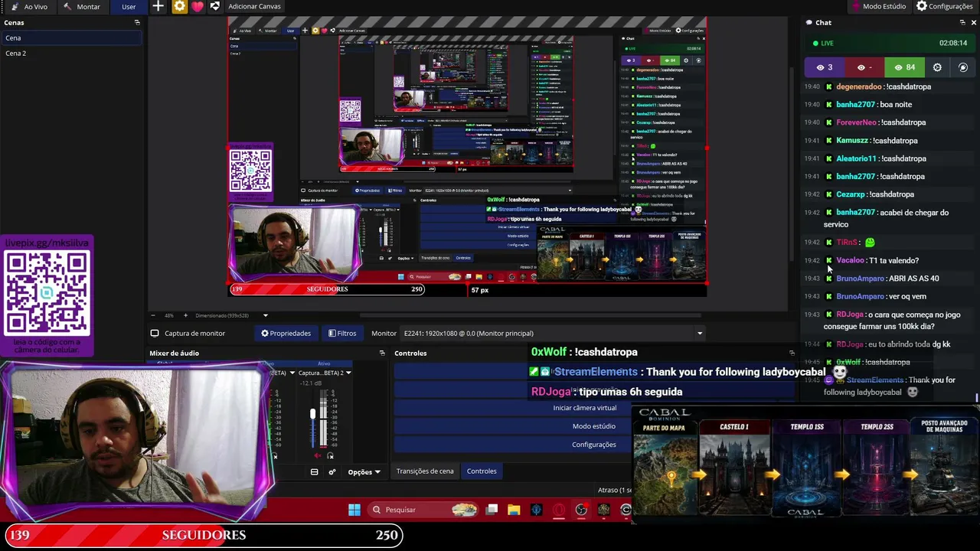The image size is (980, 551).
Task: Toggle the purple viewer count showing 3
Action: (x=824, y=67)
